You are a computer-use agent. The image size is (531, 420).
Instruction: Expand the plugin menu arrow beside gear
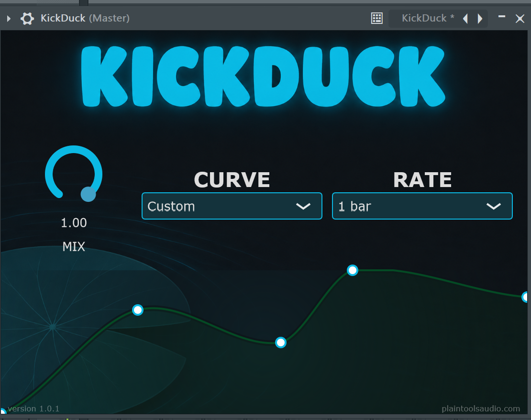pyautogui.click(x=9, y=18)
